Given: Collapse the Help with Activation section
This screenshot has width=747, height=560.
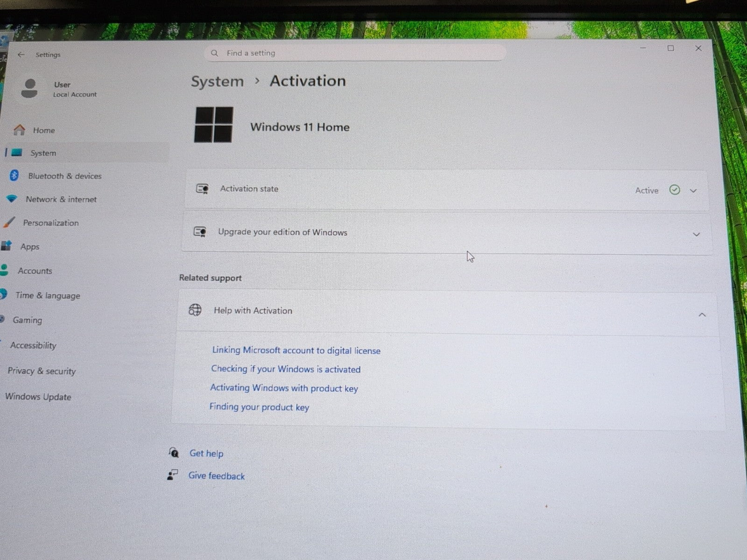Looking at the screenshot, I should 702,315.
